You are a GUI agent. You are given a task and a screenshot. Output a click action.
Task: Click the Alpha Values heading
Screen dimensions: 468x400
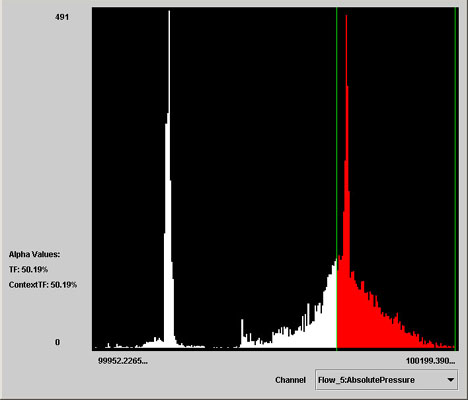click(34, 254)
